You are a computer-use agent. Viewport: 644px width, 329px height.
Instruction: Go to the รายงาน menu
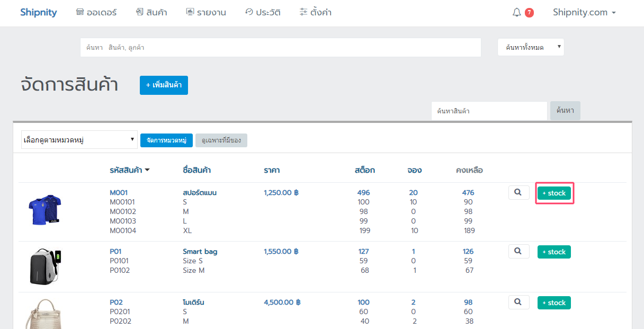(x=206, y=13)
